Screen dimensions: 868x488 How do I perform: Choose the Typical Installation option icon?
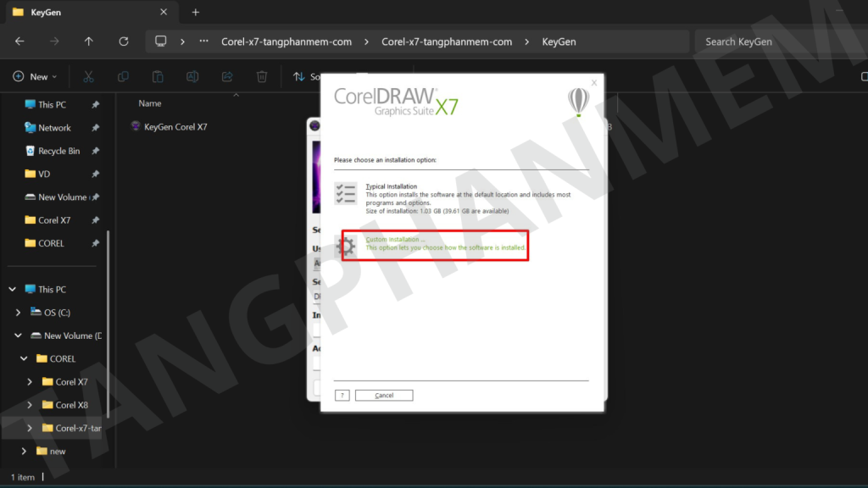pos(346,194)
